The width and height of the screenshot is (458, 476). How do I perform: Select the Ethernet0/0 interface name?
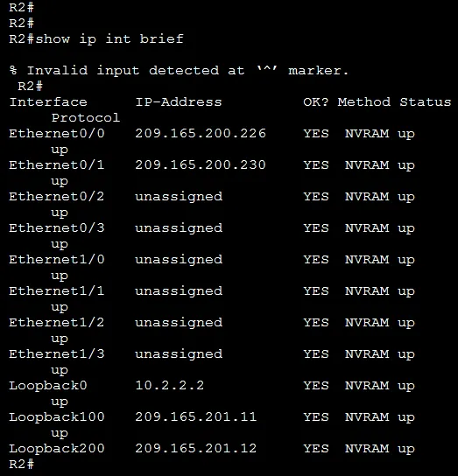[57, 134]
